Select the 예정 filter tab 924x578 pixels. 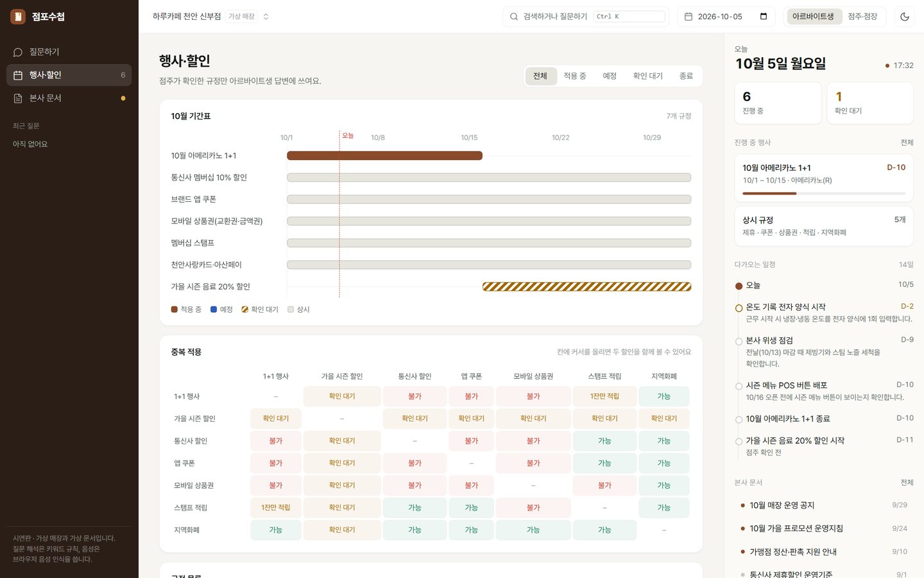[x=610, y=76]
